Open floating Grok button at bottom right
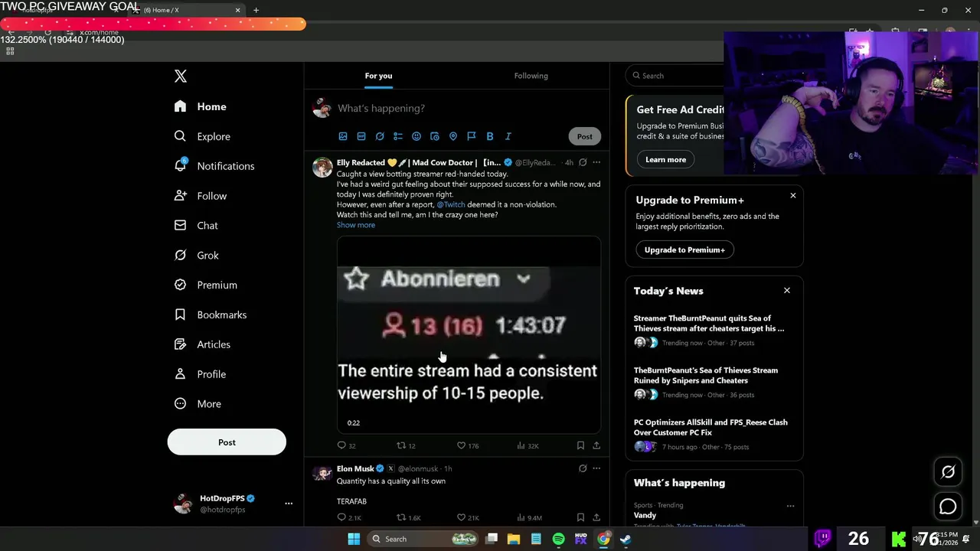 coord(948,472)
